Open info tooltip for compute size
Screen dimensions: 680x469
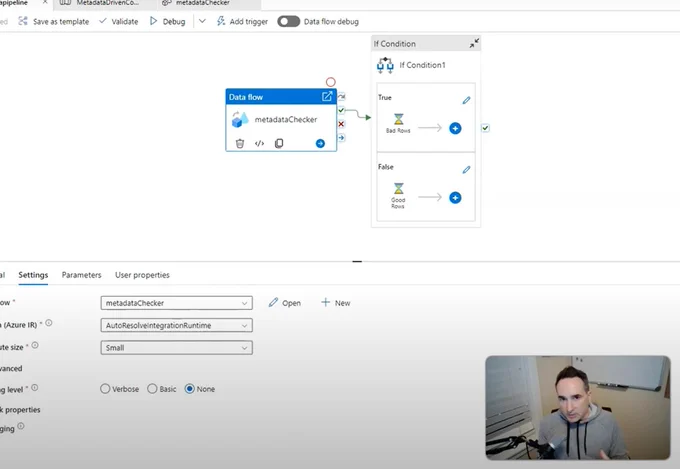click(35, 345)
